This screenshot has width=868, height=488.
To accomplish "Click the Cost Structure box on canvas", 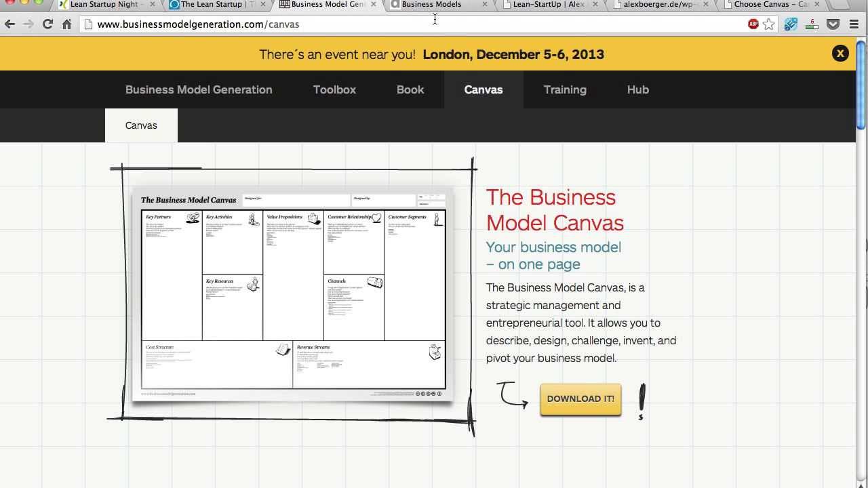I will pyautogui.click(x=217, y=364).
